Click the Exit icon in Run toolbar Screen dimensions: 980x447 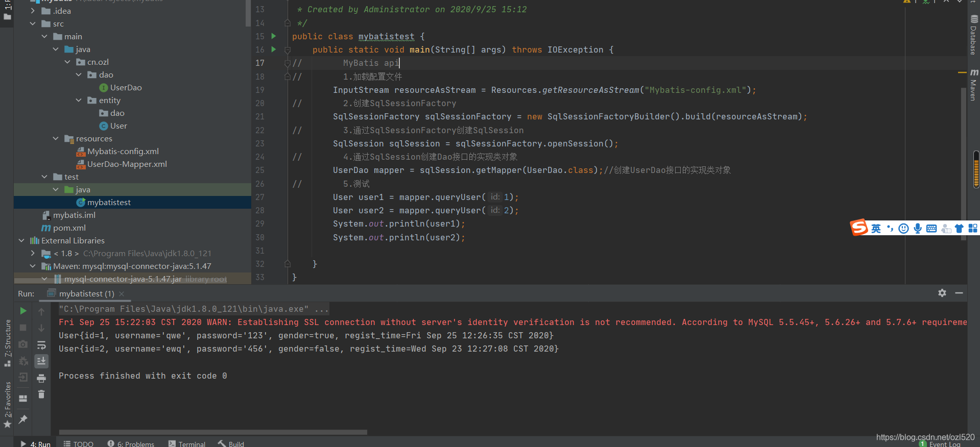(x=23, y=377)
